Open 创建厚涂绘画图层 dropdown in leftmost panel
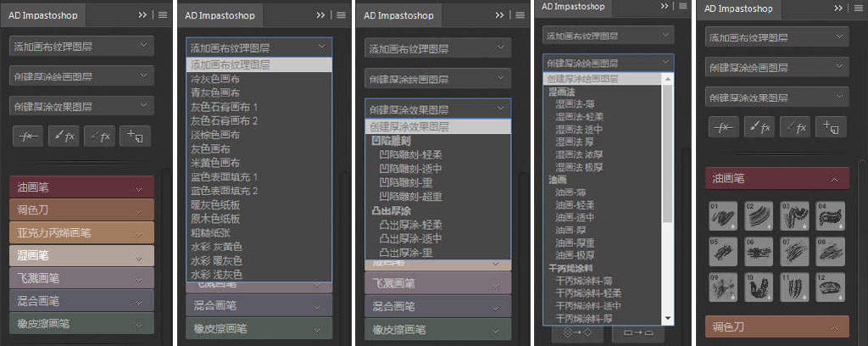 click(x=82, y=75)
